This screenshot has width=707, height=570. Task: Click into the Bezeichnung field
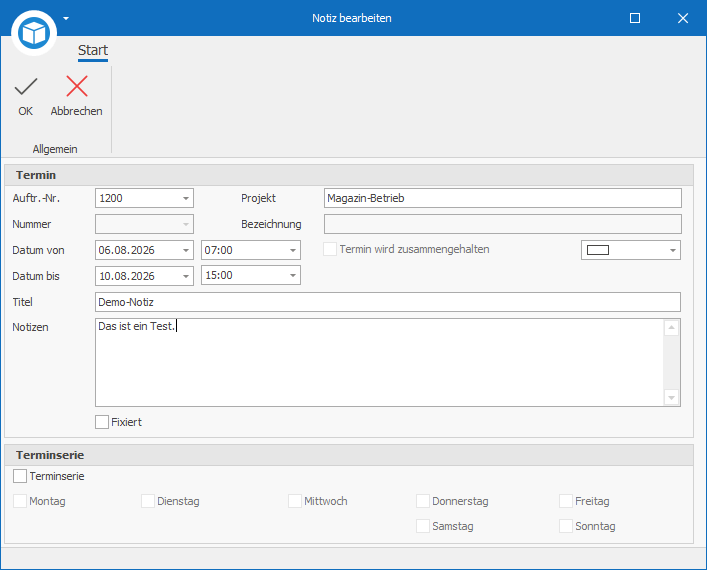click(503, 224)
